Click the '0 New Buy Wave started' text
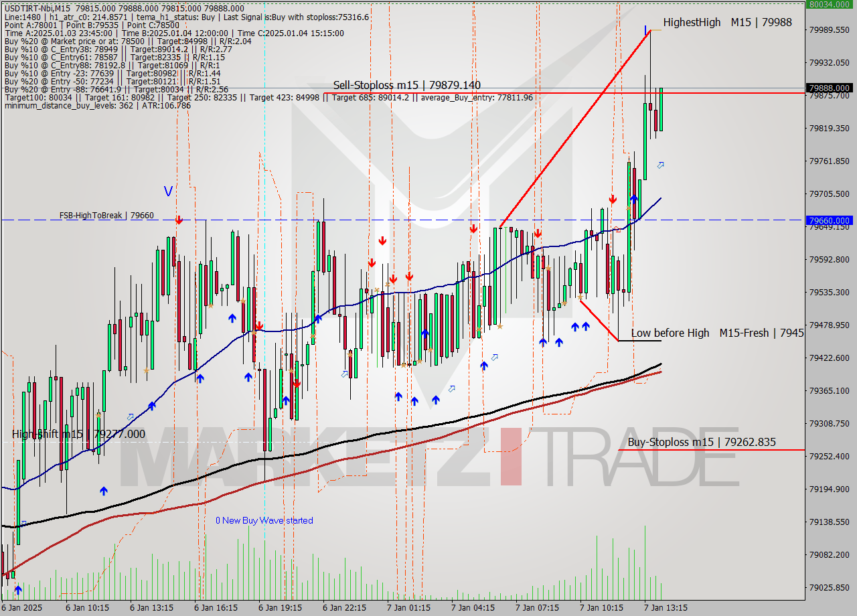 [264, 520]
